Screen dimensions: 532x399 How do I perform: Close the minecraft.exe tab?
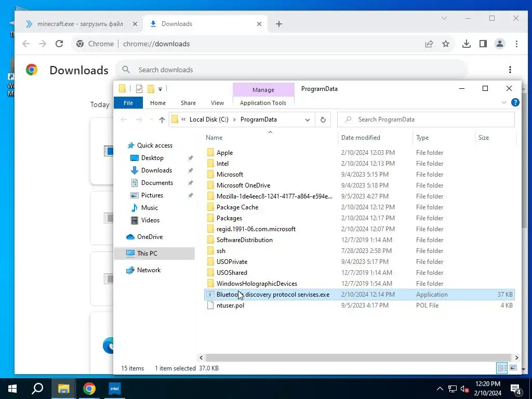pos(135,24)
